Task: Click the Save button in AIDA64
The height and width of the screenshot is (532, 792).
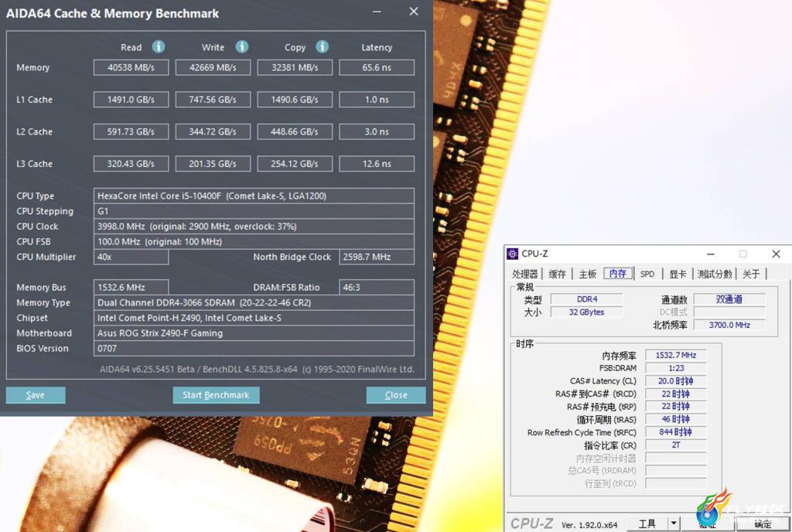Action: click(36, 394)
